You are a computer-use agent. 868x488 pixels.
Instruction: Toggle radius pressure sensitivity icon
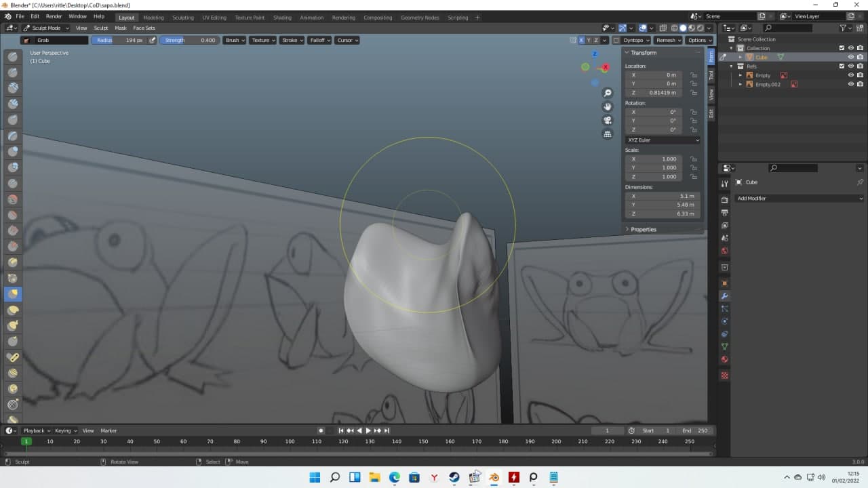pyautogui.click(x=153, y=40)
